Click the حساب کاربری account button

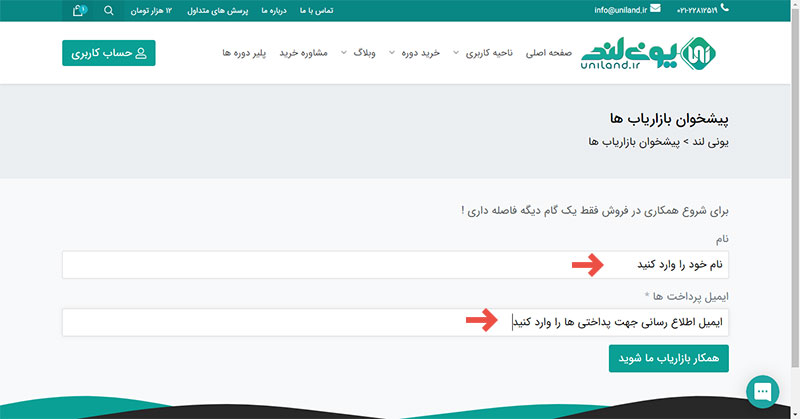coord(109,53)
